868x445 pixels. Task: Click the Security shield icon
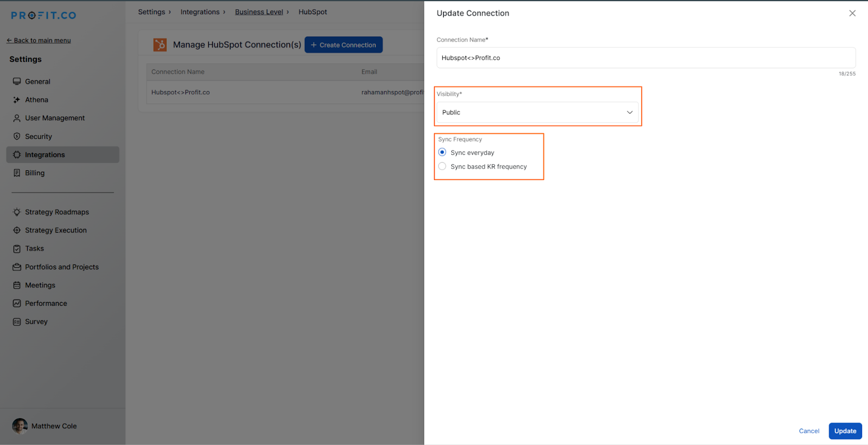tap(17, 137)
